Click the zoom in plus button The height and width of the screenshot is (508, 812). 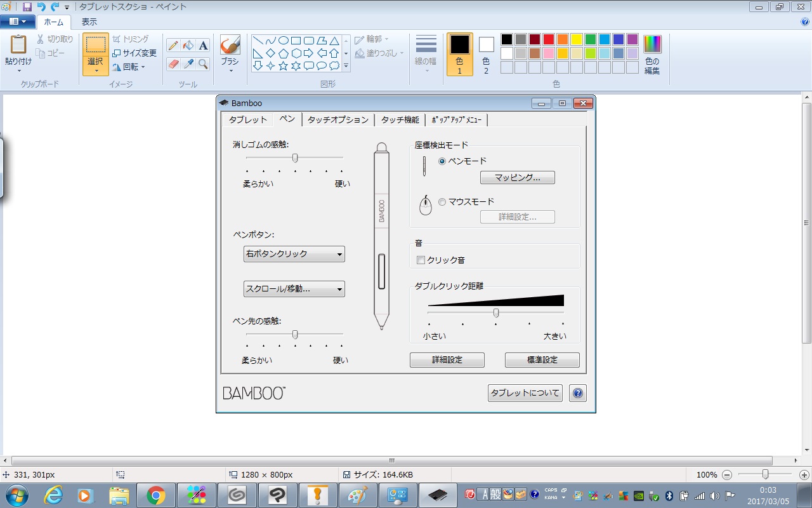pos(804,475)
